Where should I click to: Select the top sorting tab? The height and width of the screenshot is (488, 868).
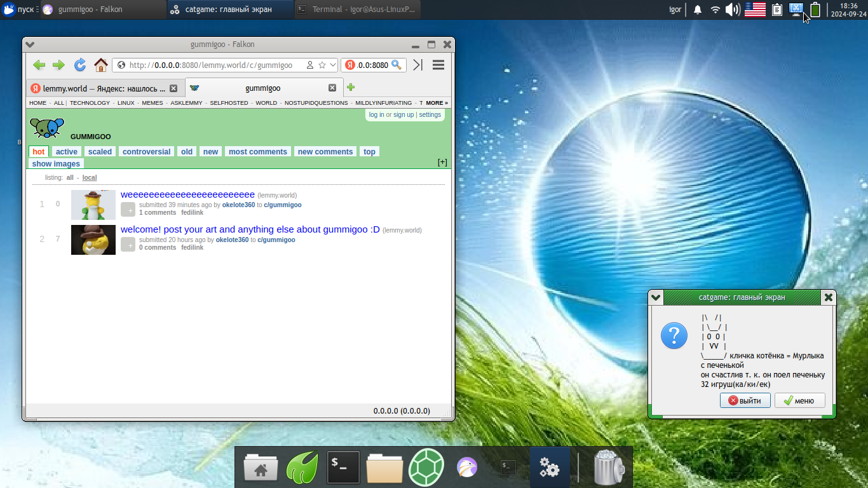369,152
